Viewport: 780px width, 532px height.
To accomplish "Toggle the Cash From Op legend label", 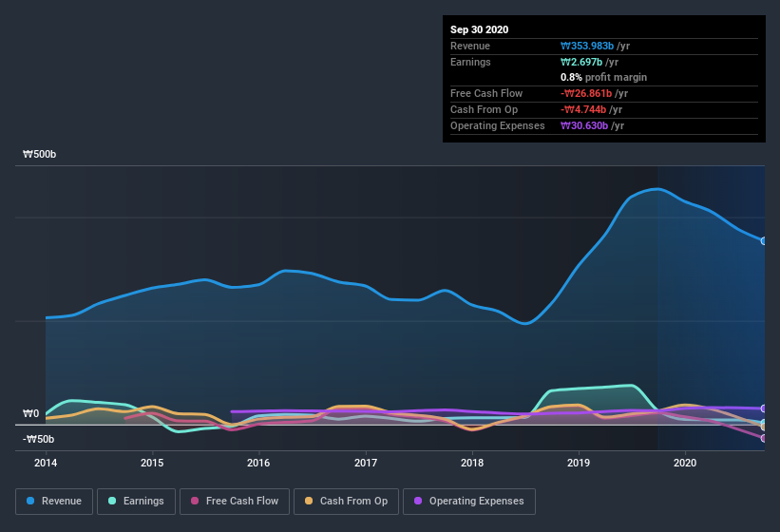I will [x=353, y=501].
